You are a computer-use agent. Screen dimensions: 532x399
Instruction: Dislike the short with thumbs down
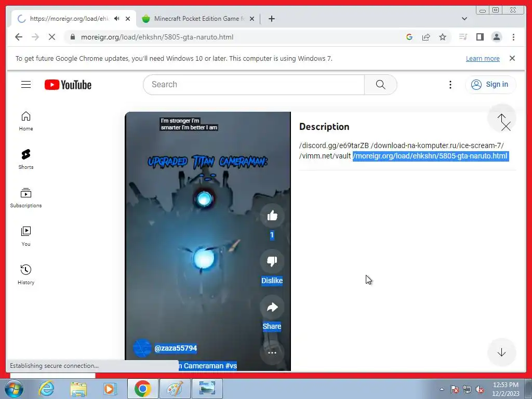(272, 261)
